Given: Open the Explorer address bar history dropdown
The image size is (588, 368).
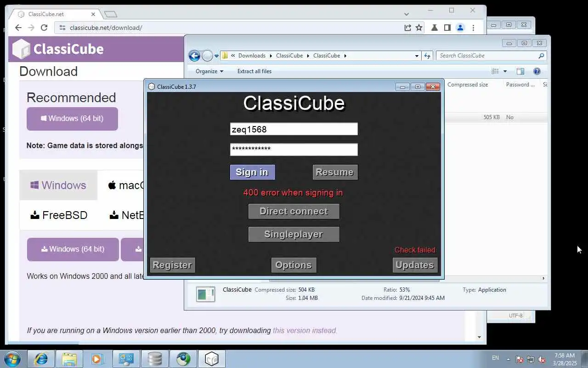Looking at the screenshot, I should [x=417, y=56].
